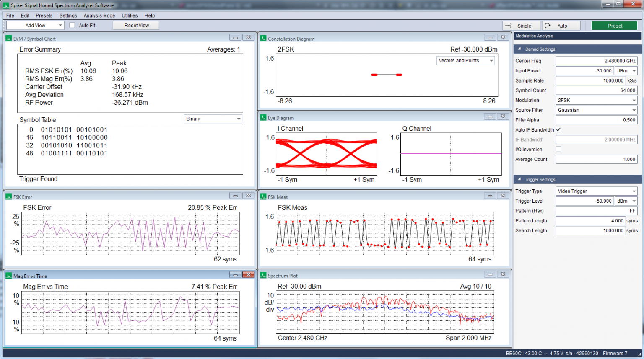
Task: Collapse the Demod Settings section
Action: pos(519,49)
